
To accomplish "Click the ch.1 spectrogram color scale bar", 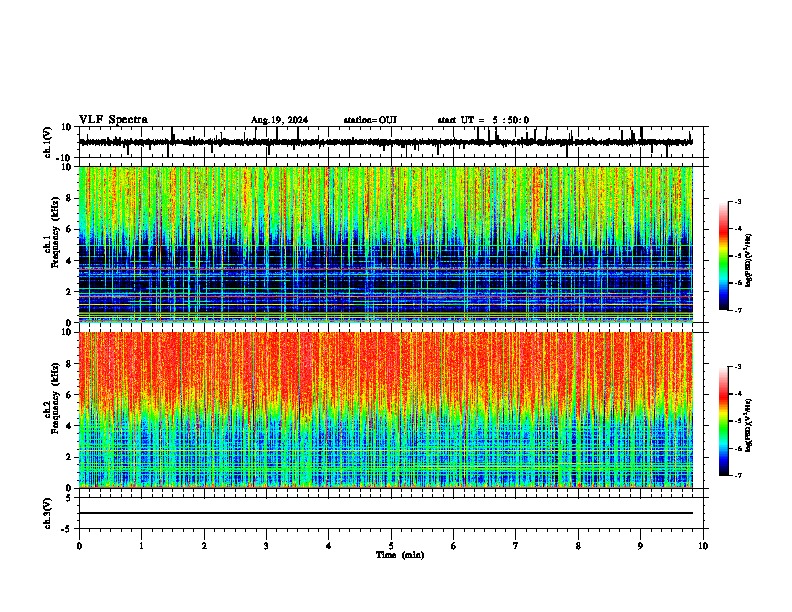I will (x=723, y=256).
